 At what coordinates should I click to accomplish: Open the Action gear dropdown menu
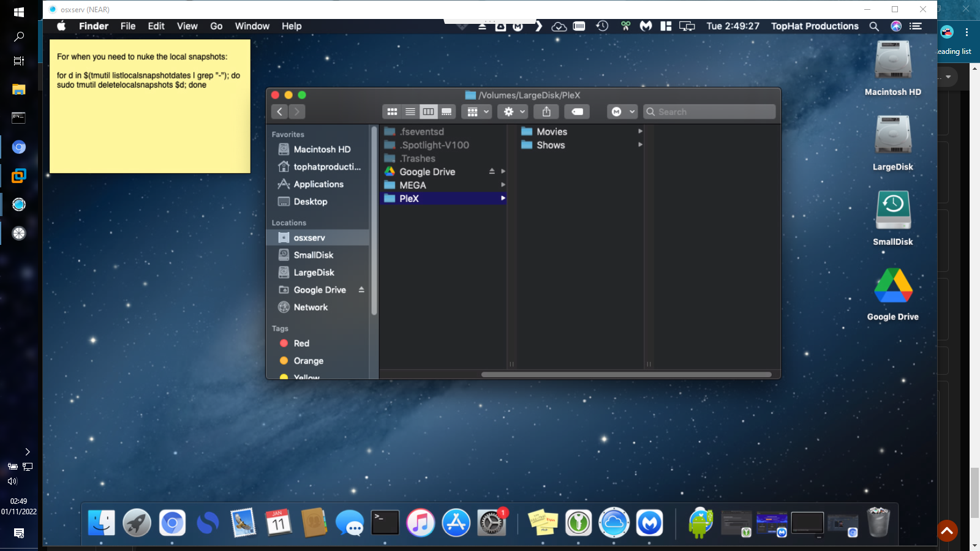pos(514,111)
